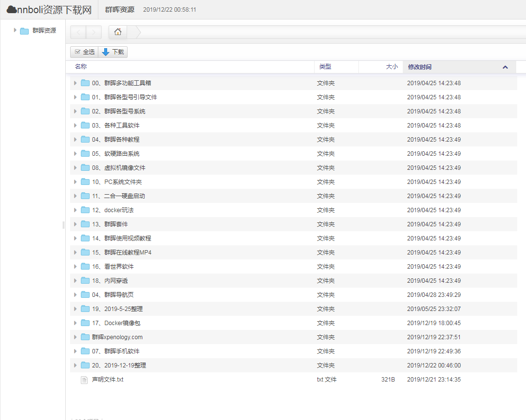Click folder icon for 15、群晖在线教程MP4
This screenshot has height=420, width=526.
[85, 252]
